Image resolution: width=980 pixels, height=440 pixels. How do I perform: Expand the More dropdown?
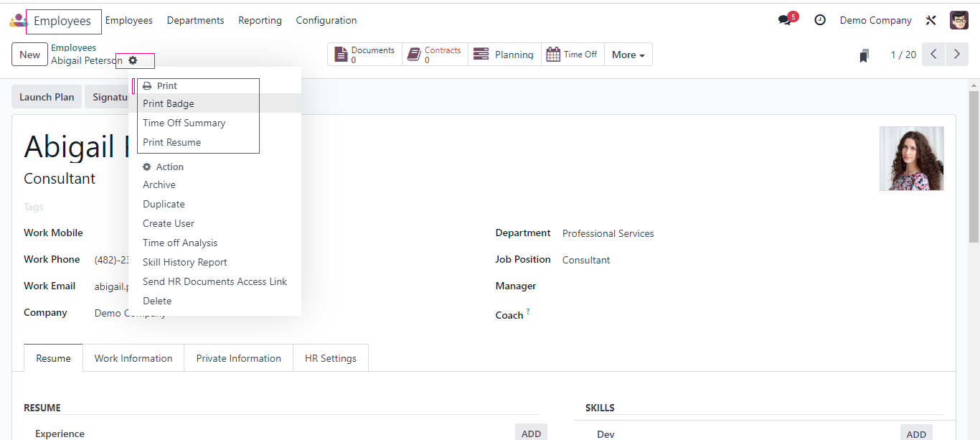[628, 55]
